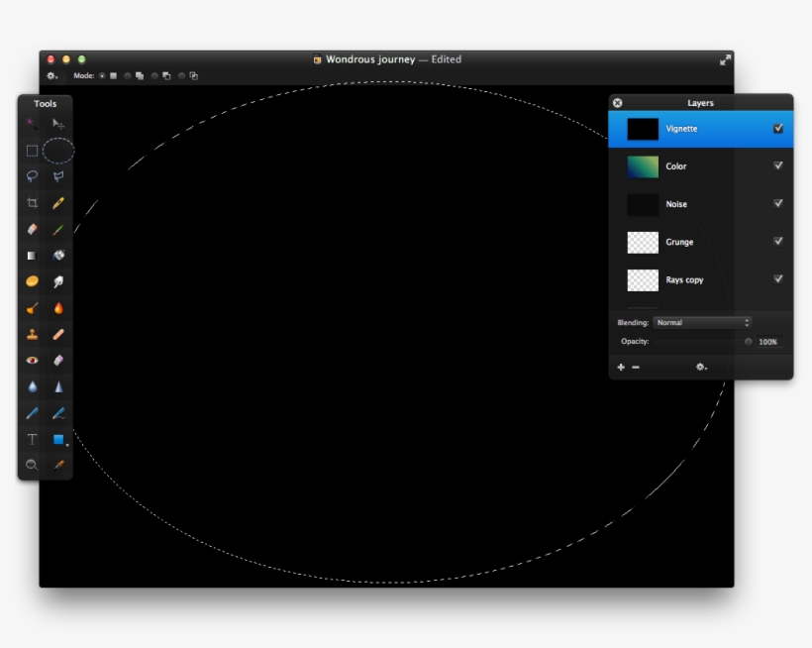Image resolution: width=812 pixels, height=648 pixels.
Task: Select the Move tool
Action: pos(58,123)
